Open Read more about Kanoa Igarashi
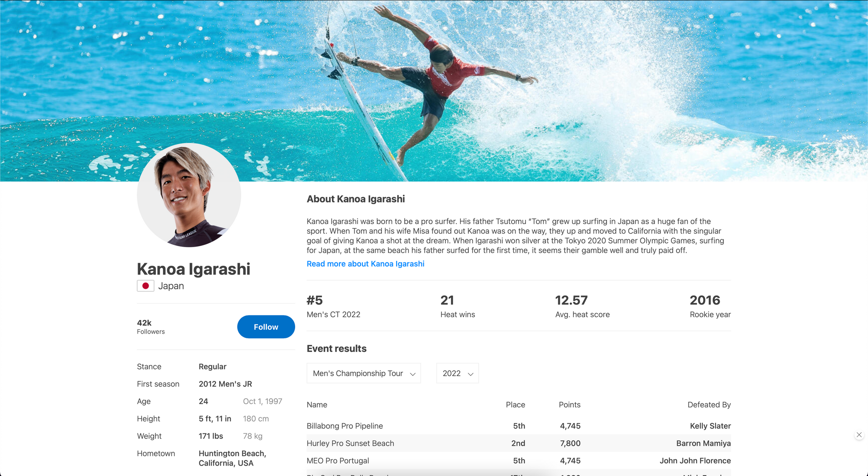The width and height of the screenshot is (868, 476). click(x=365, y=264)
